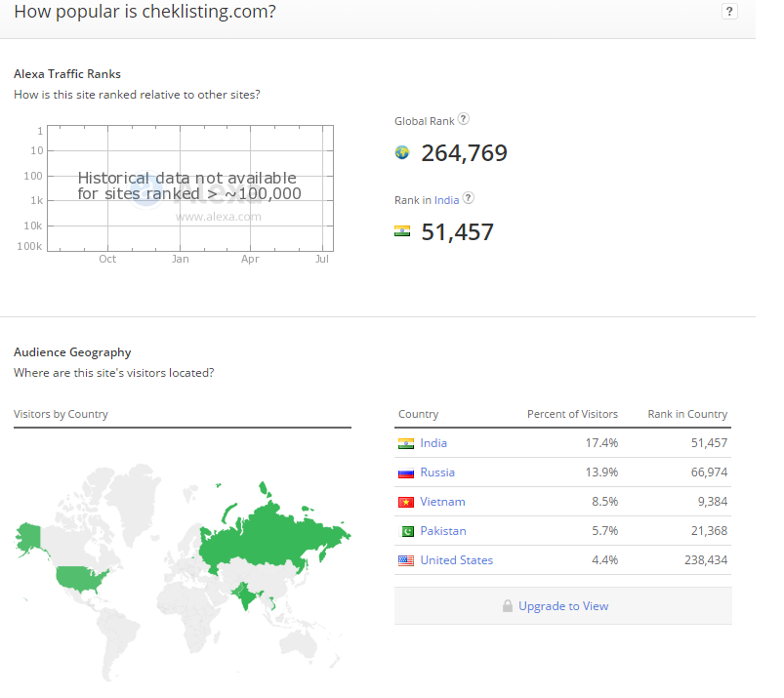Click the How popular is cheklisting.com title
Viewport: 784px width, 698px height.
tap(145, 11)
